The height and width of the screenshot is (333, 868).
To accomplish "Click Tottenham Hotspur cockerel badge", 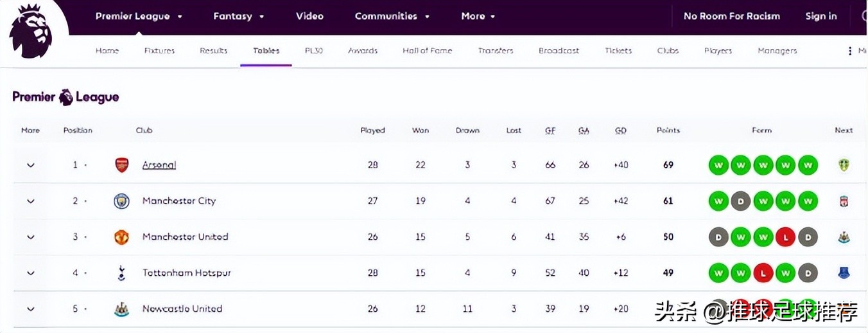I will coord(121,273).
